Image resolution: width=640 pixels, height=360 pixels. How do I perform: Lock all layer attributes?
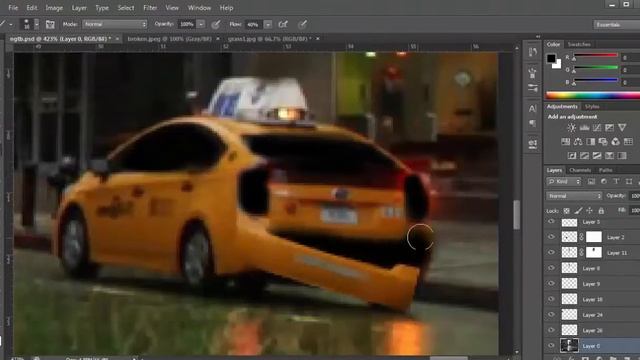coord(601,211)
